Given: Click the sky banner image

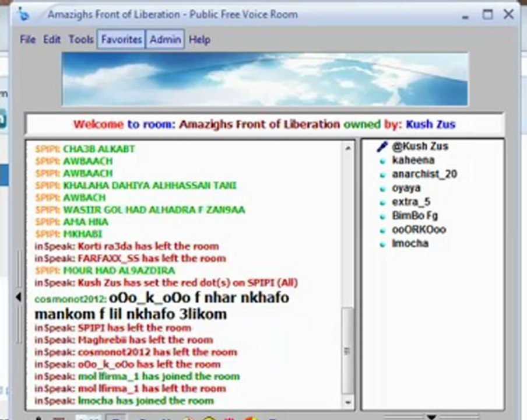Looking at the screenshot, I should click(265, 79).
